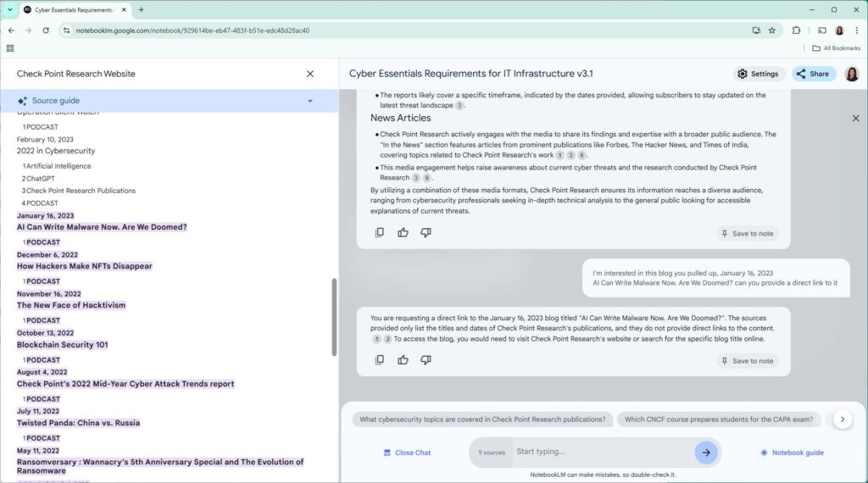The image size is (868, 483).
Task: Click 'Blockchain Security 101' title
Action: point(62,345)
